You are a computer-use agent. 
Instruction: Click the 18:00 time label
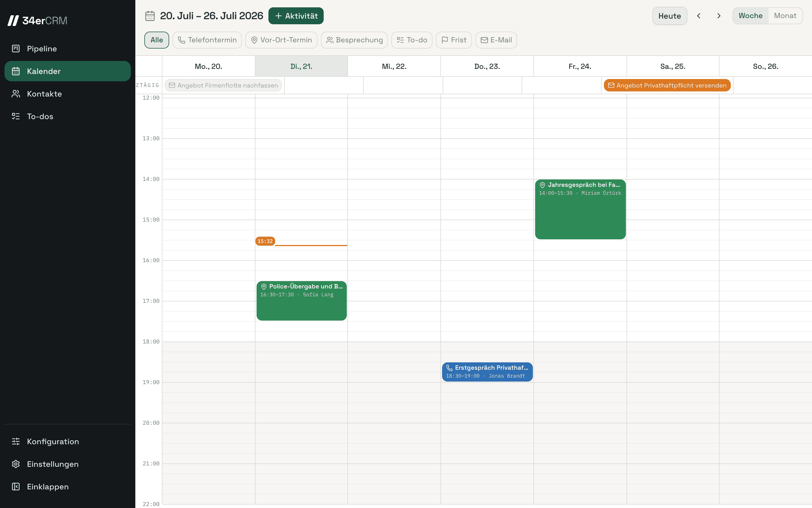coord(151,342)
